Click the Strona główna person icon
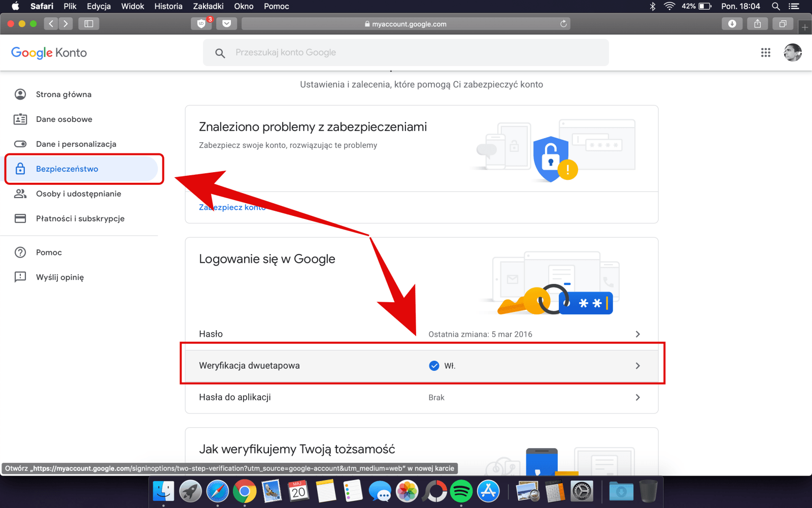 (20, 94)
